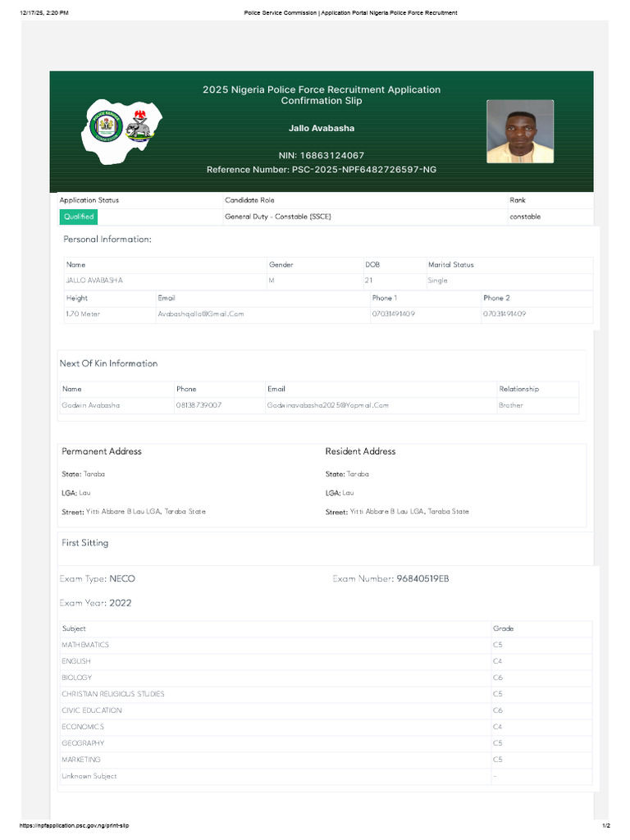Image resolution: width=630 pixels, height=840 pixels.
Task: Click the DOB value 21
Action: (368, 281)
